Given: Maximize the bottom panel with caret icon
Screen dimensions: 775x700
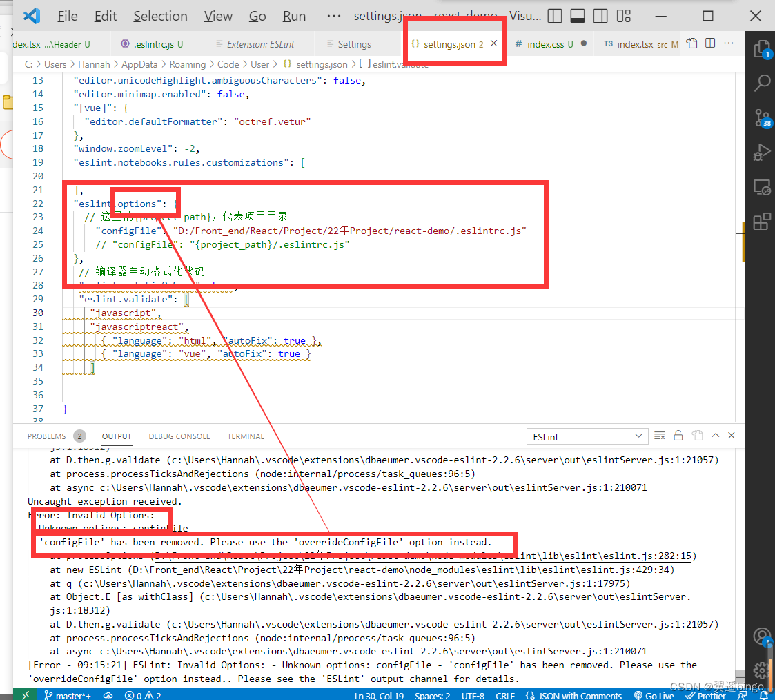Looking at the screenshot, I should (715, 436).
